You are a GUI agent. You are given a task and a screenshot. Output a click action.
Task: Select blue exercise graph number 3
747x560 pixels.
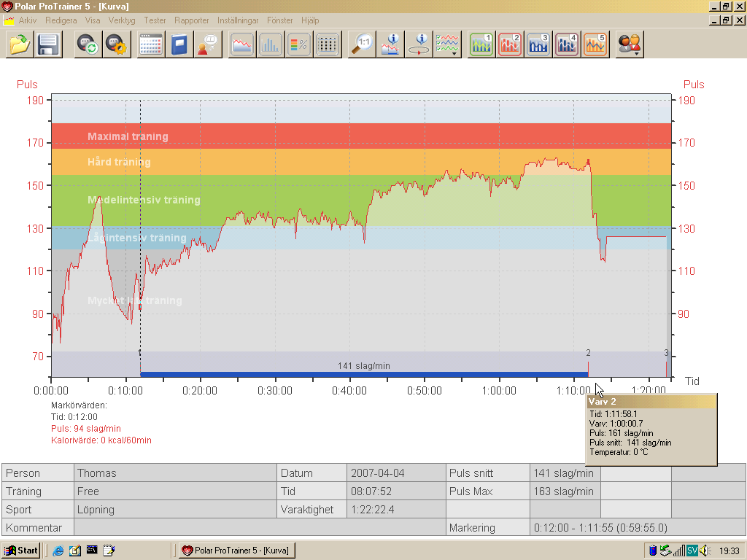[539, 44]
